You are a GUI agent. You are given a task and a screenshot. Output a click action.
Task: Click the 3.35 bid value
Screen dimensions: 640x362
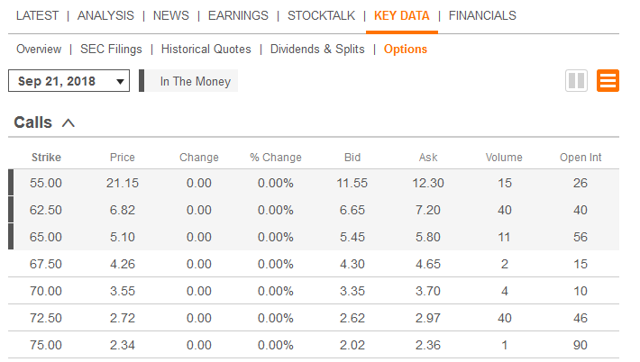point(352,291)
